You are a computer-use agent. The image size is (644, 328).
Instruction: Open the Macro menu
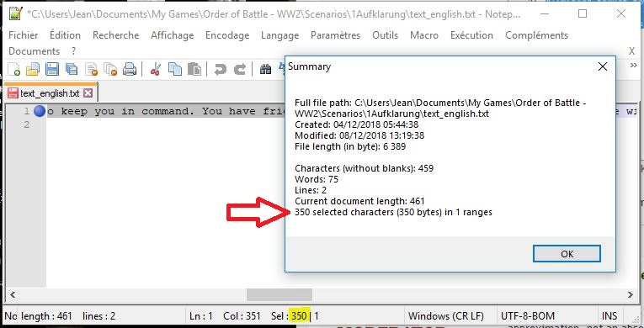click(423, 35)
